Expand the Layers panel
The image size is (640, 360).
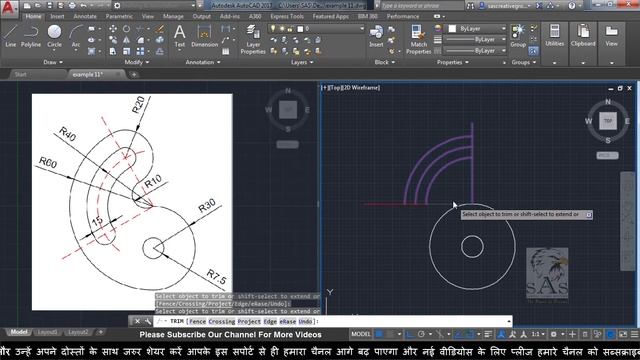tap(302, 62)
